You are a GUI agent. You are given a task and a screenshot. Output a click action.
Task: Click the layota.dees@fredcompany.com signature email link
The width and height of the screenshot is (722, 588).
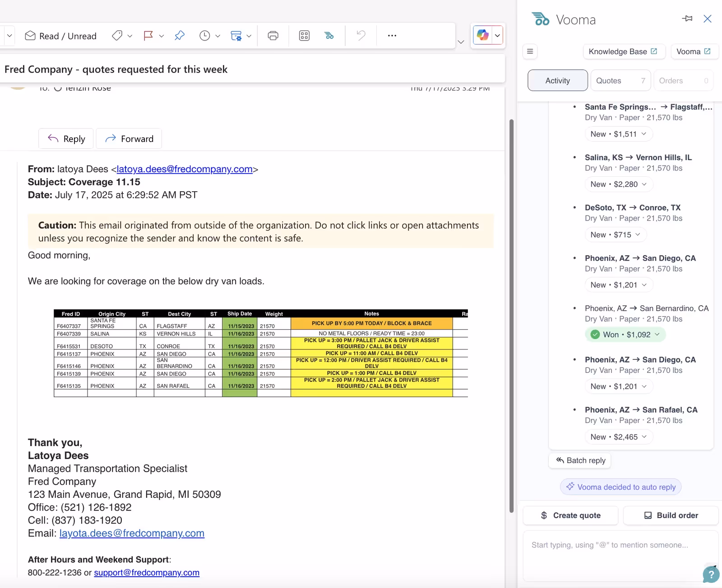coord(132,533)
